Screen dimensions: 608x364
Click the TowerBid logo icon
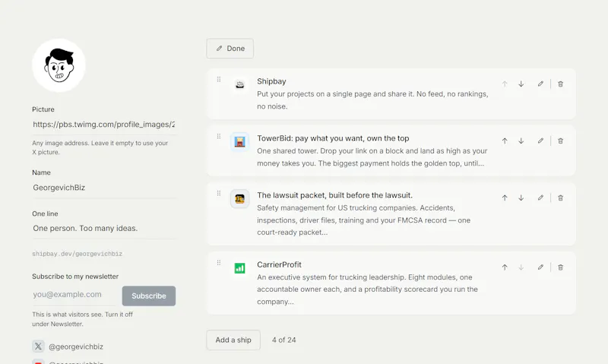click(239, 141)
